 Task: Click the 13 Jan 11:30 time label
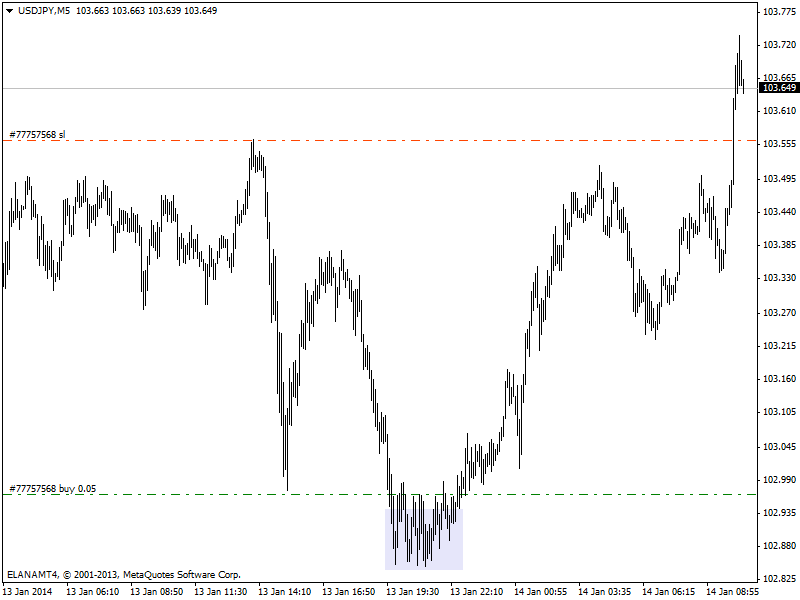coord(221,592)
